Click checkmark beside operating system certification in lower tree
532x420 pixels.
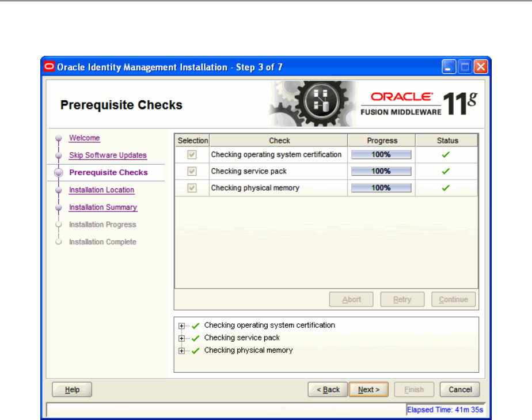[195, 326]
